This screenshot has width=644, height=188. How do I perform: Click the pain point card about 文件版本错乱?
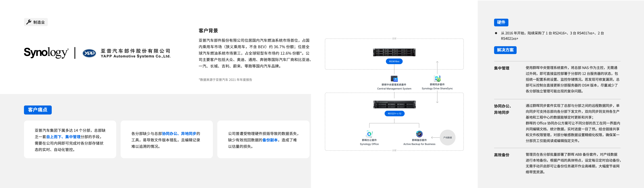pyautogui.click(x=166, y=139)
